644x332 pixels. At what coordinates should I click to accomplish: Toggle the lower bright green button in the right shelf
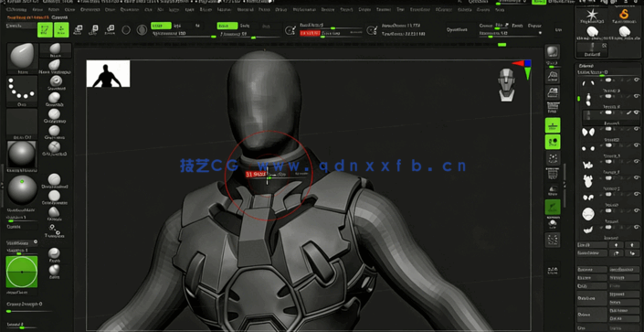553,142
